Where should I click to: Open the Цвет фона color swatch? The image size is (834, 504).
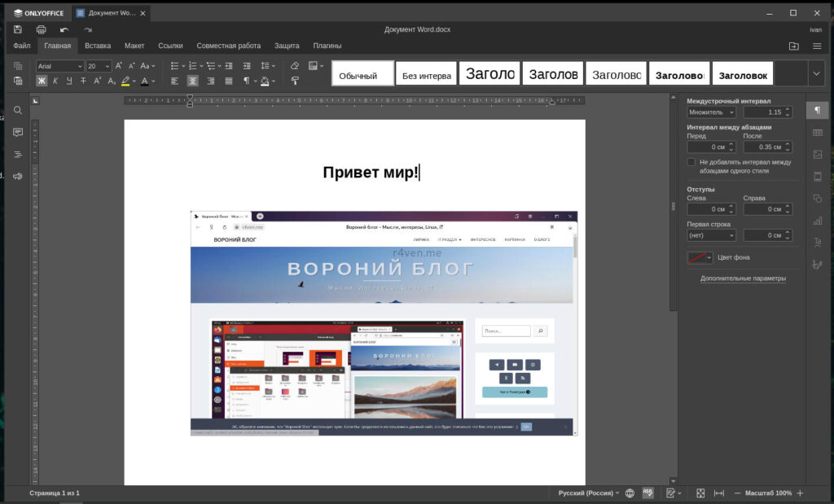tap(700, 257)
